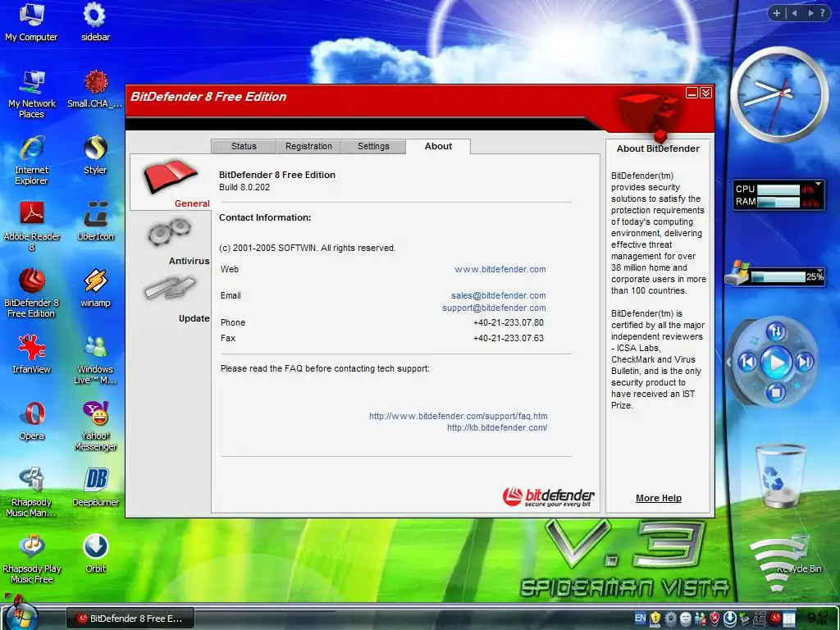Click the yellow security shield tray icon

(x=655, y=619)
